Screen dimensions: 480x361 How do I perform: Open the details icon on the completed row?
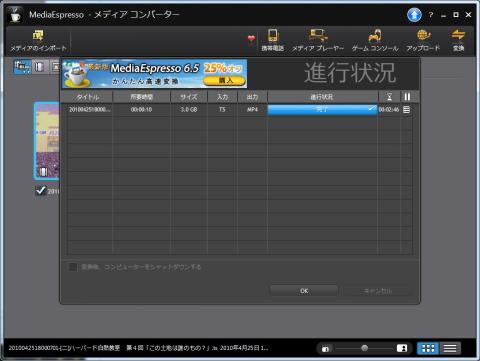(x=406, y=109)
